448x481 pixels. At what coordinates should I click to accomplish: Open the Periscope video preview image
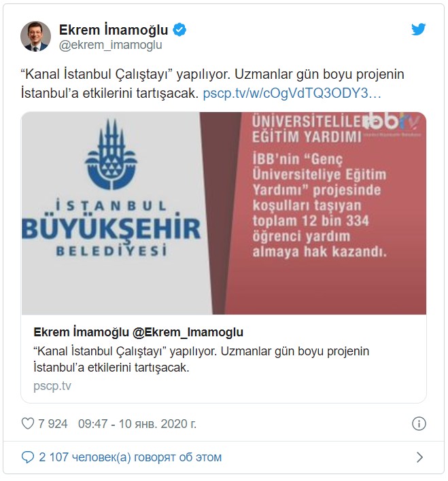(x=224, y=213)
